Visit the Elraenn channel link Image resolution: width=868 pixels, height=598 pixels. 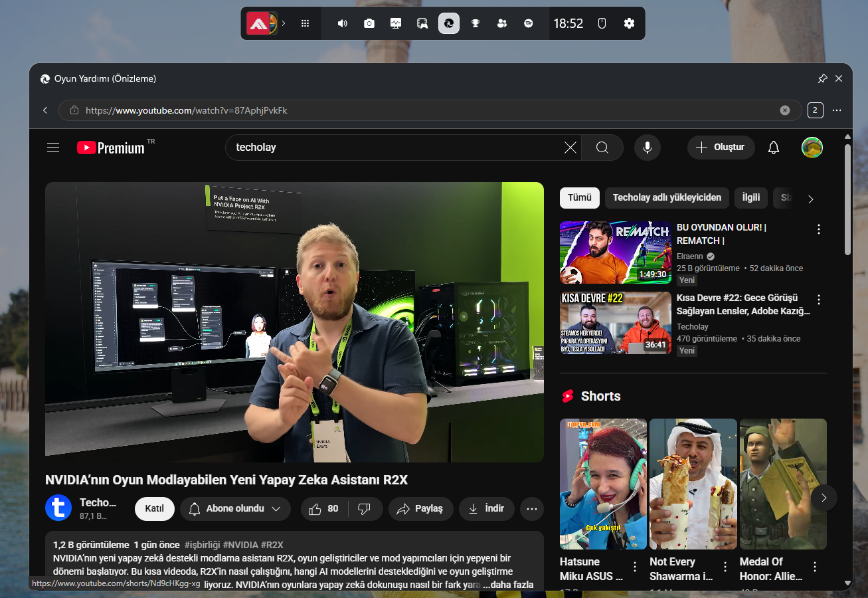click(691, 256)
